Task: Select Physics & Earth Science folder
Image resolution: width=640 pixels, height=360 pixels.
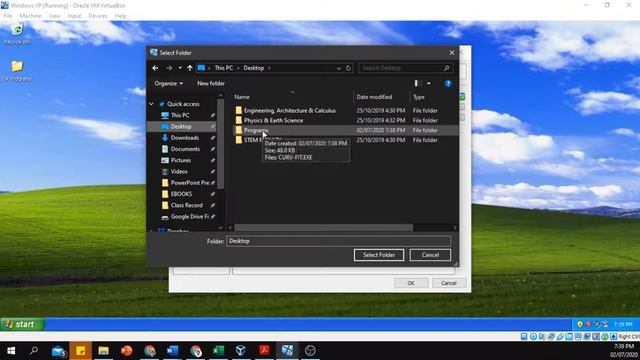Action: [x=273, y=120]
